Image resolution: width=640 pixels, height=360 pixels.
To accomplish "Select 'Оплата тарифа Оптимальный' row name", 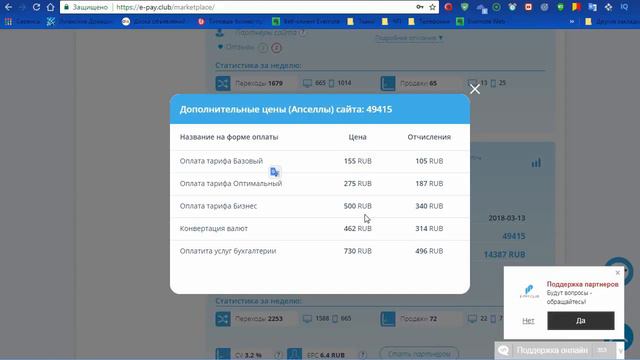I will 231,183.
